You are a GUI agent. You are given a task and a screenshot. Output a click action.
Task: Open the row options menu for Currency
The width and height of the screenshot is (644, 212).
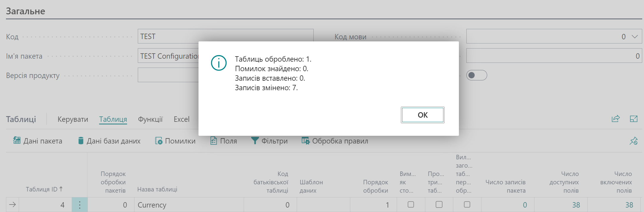pos(79,205)
